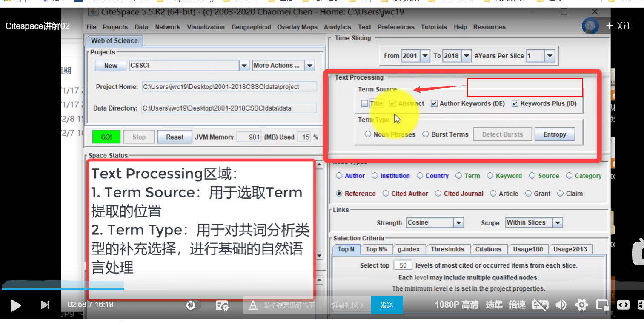The image size is (644, 325).
Task: Click the Entropy button
Action: (x=555, y=134)
